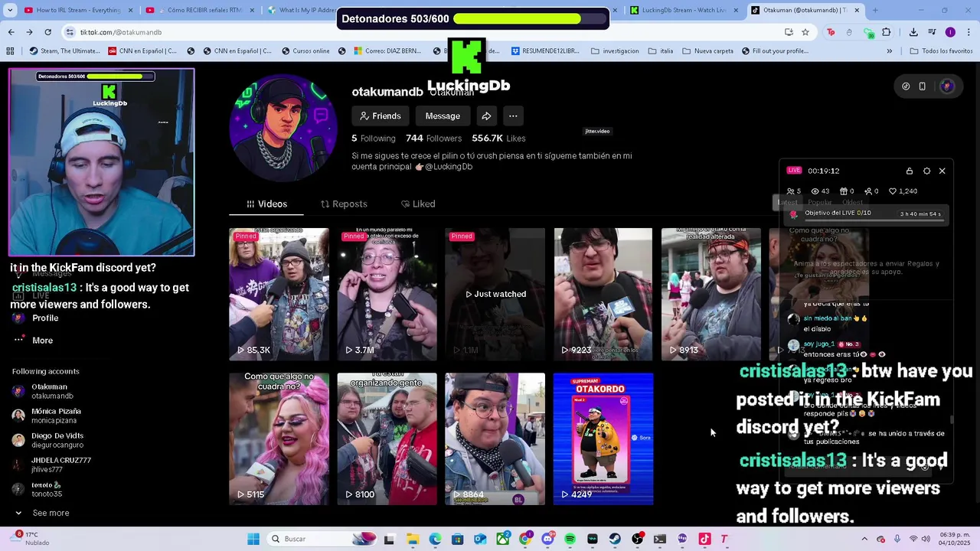Open Spotify from the taskbar
The image size is (980, 551).
coord(570,539)
